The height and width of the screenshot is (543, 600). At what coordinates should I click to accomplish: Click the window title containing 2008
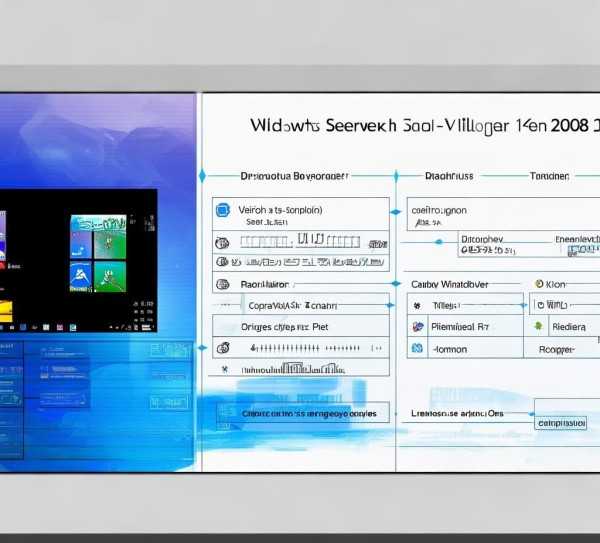425,126
